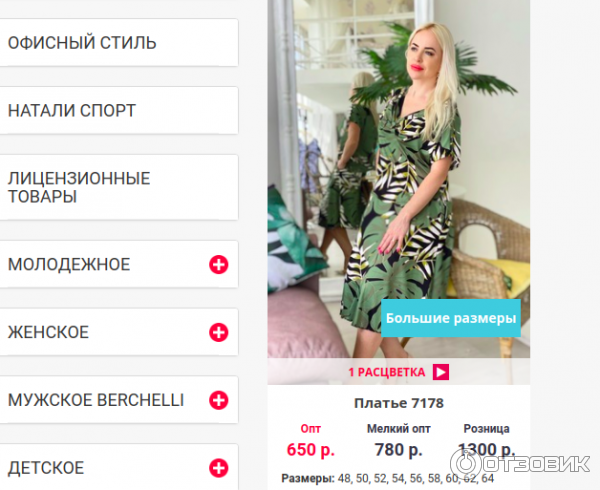Select the МОЛОДЕЖНОЕ menu label
Image resolution: width=600 pixels, height=490 pixels.
tap(69, 265)
